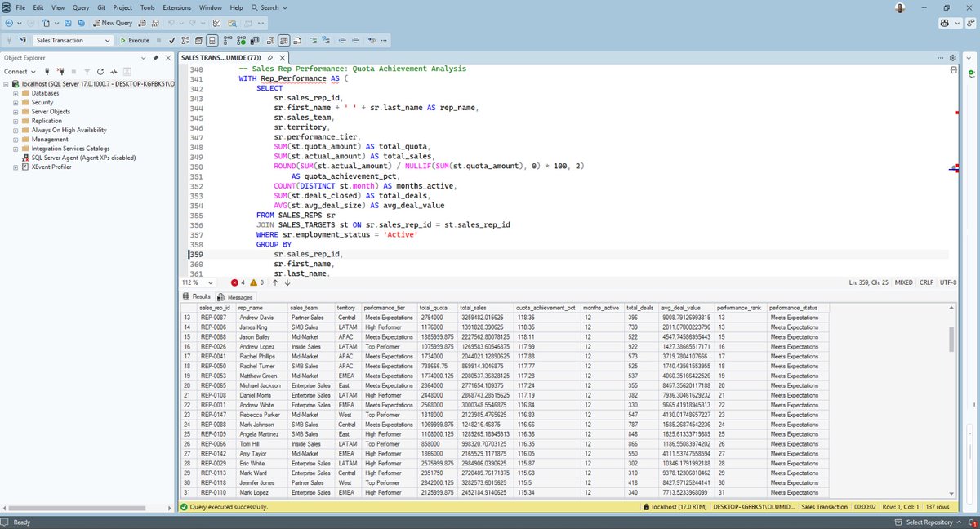
Task: Click the Results to Text icon
Action: tap(270, 40)
